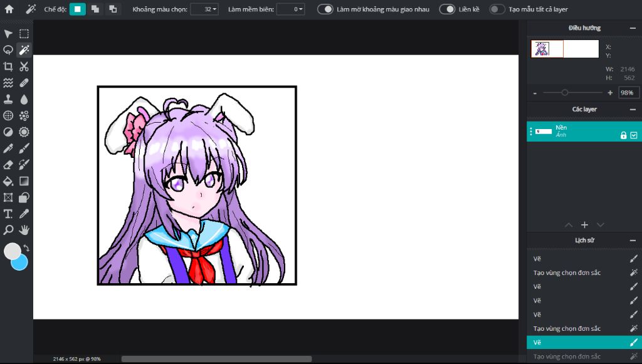
Task: Select the Text tool
Action: [x=8, y=214]
